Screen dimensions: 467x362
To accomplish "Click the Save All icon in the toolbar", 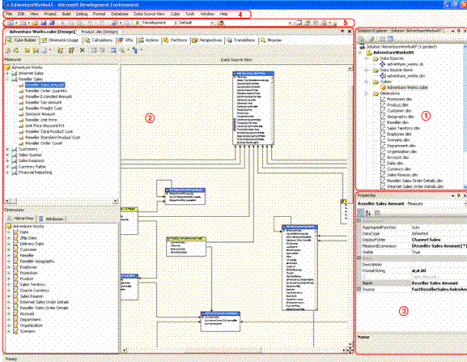I will click(52, 23).
